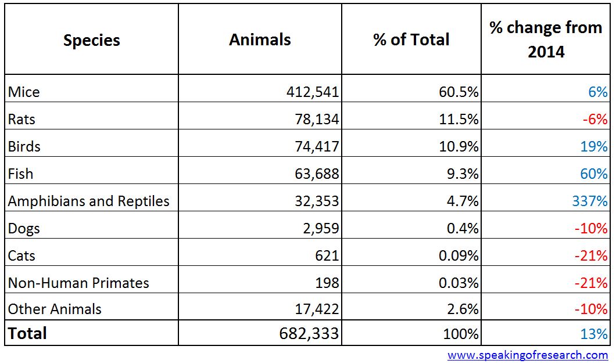Select the % change from 2014 header

[546, 39]
